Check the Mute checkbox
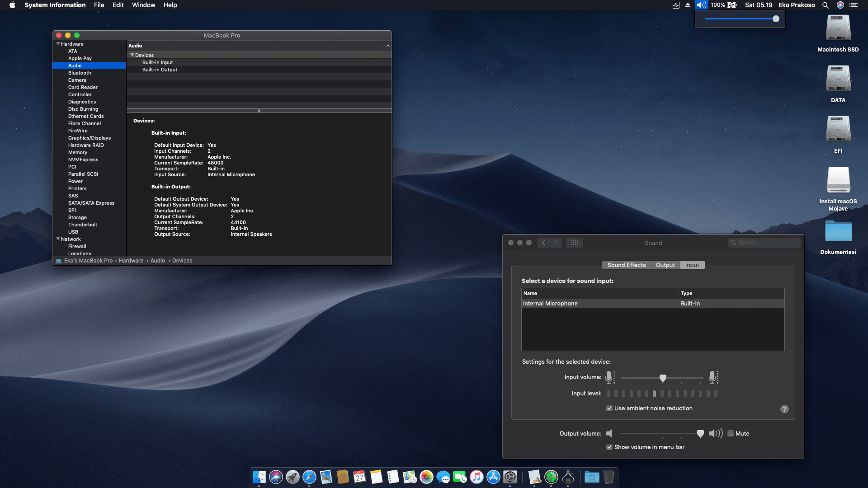The image size is (868, 488). click(x=730, y=433)
